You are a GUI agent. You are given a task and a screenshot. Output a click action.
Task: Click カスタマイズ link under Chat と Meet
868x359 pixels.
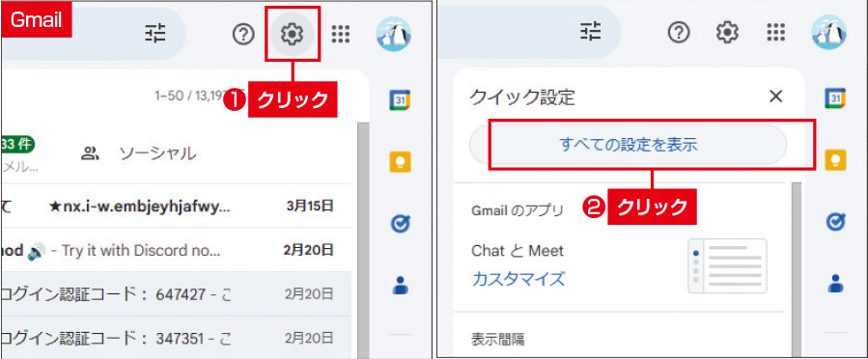click(518, 278)
